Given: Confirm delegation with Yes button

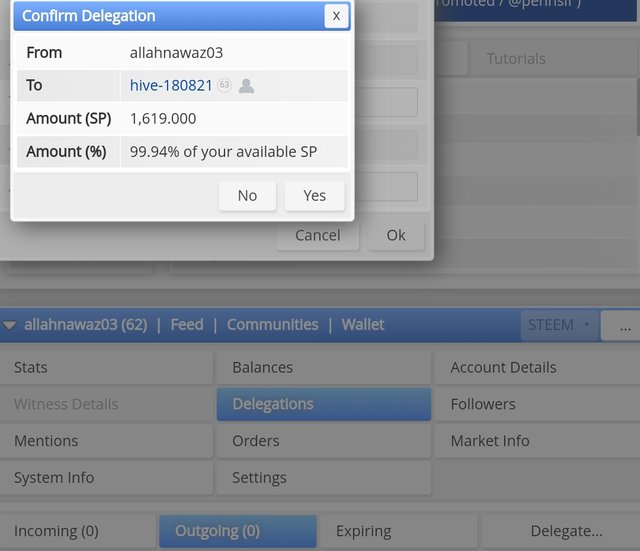Looking at the screenshot, I should (x=314, y=196).
